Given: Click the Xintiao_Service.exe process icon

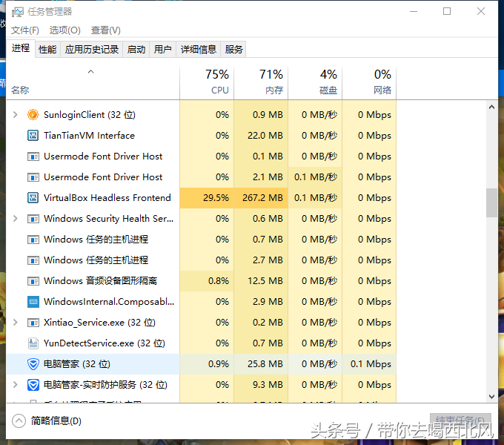Looking at the screenshot, I should pyautogui.click(x=33, y=323).
